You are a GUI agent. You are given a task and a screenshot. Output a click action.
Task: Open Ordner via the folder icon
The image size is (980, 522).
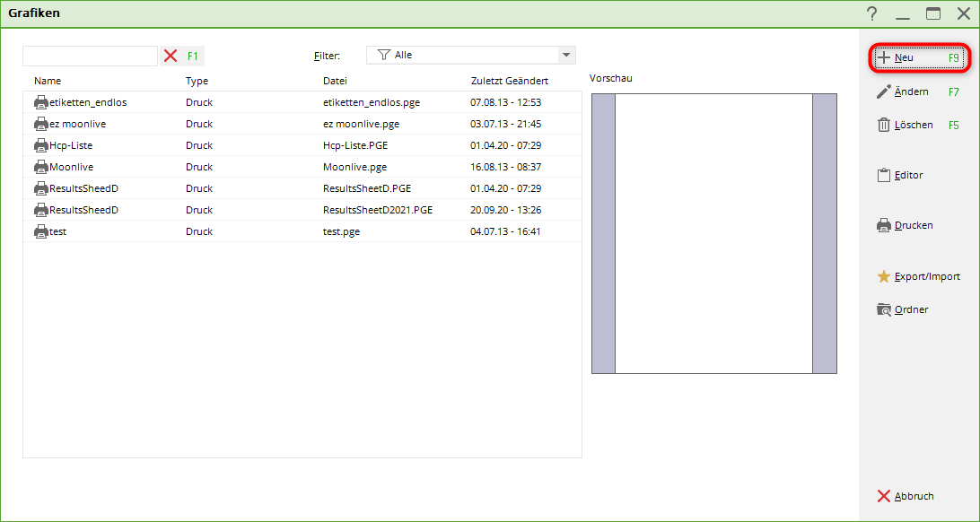[x=884, y=309]
